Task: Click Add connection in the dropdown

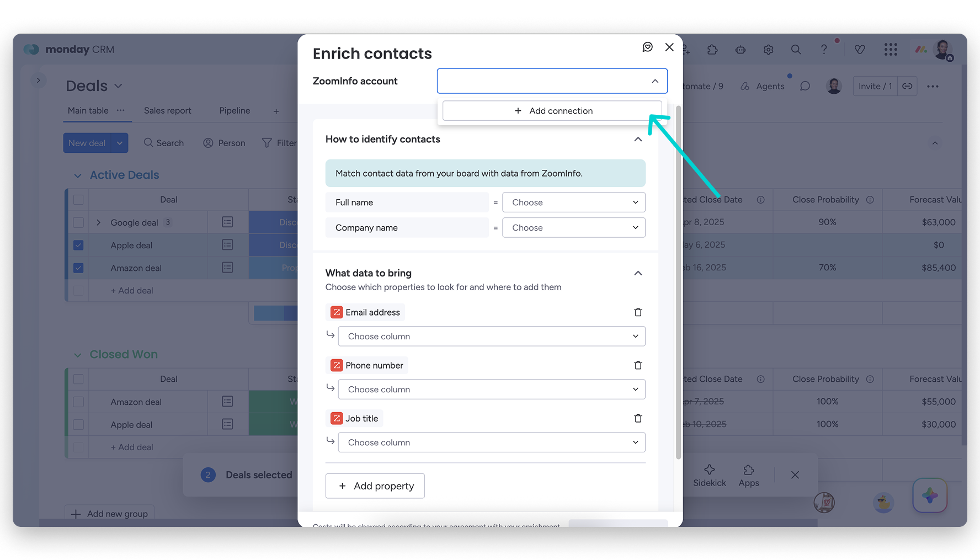Action: [552, 111]
